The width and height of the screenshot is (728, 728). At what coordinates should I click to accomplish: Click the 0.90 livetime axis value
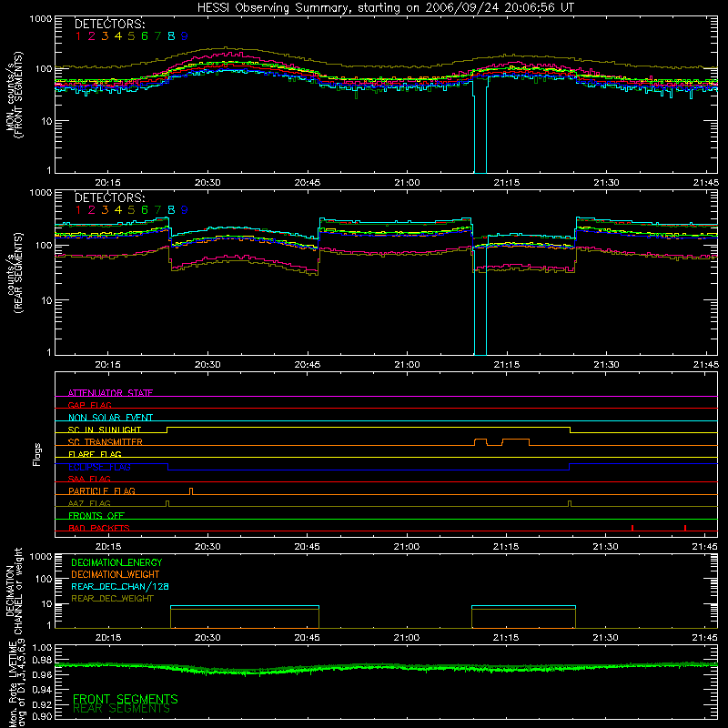tap(42, 716)
